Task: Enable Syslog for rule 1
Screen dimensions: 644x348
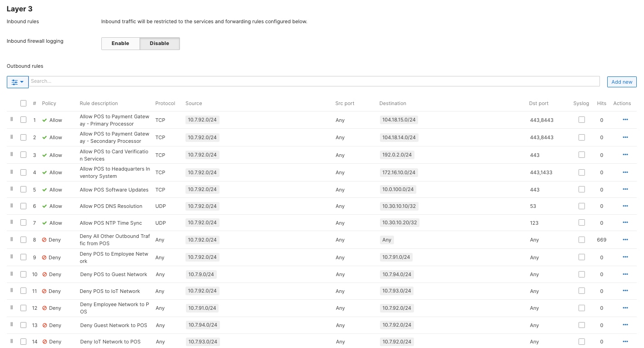Action: pyautogui.click(x=581, y=119)
